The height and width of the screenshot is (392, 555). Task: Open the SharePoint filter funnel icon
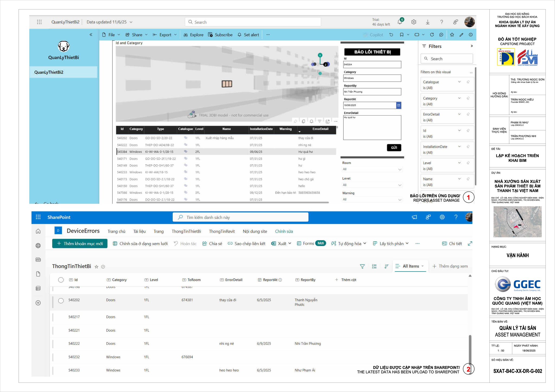[x=362, y=266]
